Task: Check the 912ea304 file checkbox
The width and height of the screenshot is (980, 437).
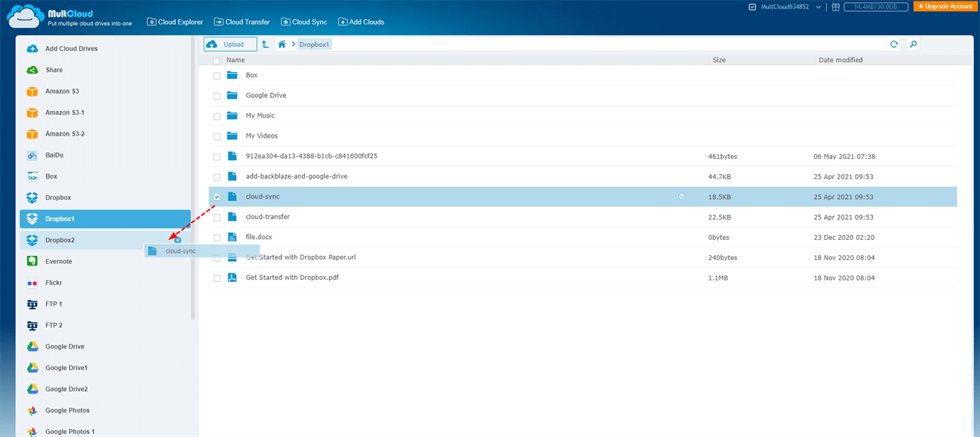Action: coord(217,157)
